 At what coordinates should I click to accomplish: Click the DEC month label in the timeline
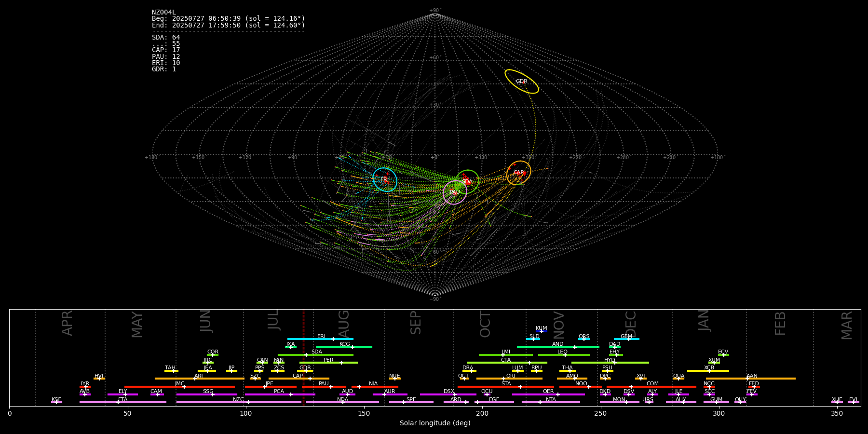pyautogui.click(x=631, y=324)
